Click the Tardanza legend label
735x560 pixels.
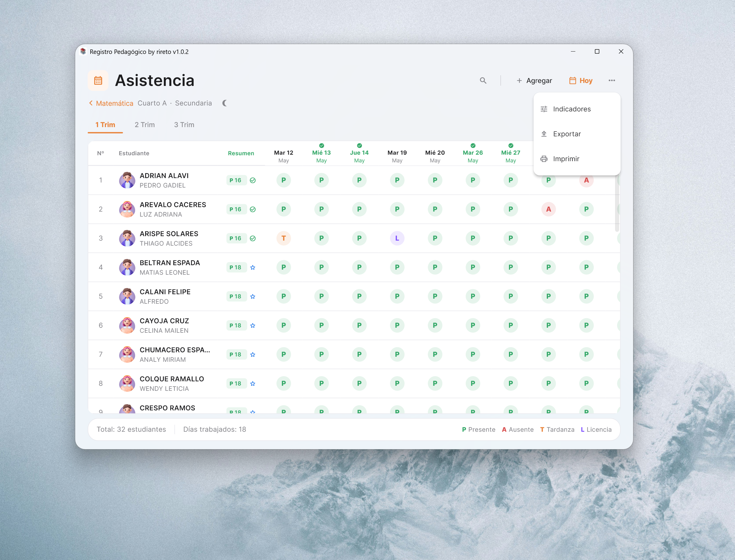557,430
